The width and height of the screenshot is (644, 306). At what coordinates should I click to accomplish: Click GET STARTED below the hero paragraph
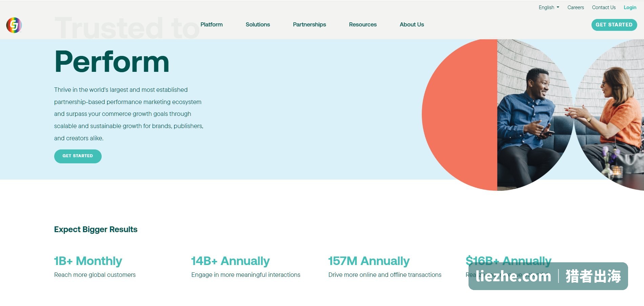click(78, 156)
